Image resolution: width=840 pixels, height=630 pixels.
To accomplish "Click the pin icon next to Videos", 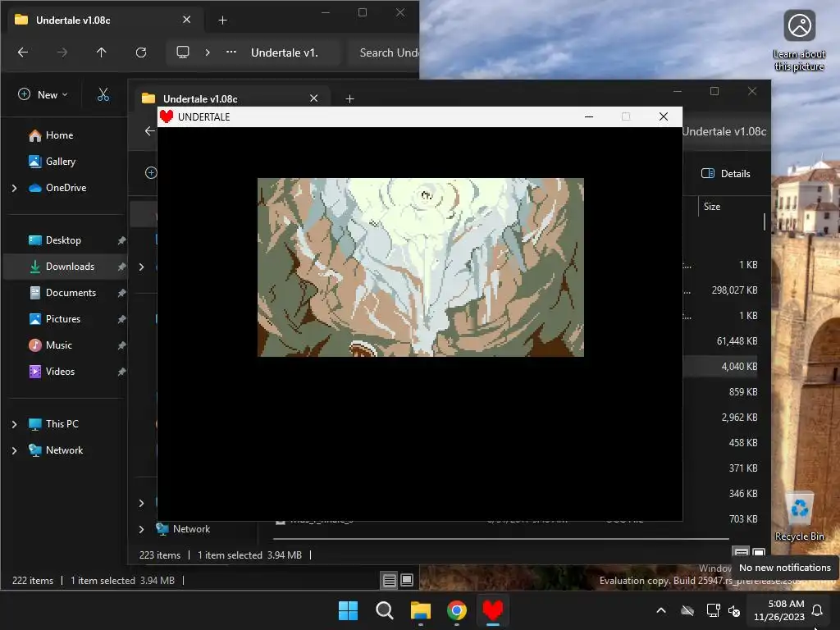I will (x=121, y=372).
